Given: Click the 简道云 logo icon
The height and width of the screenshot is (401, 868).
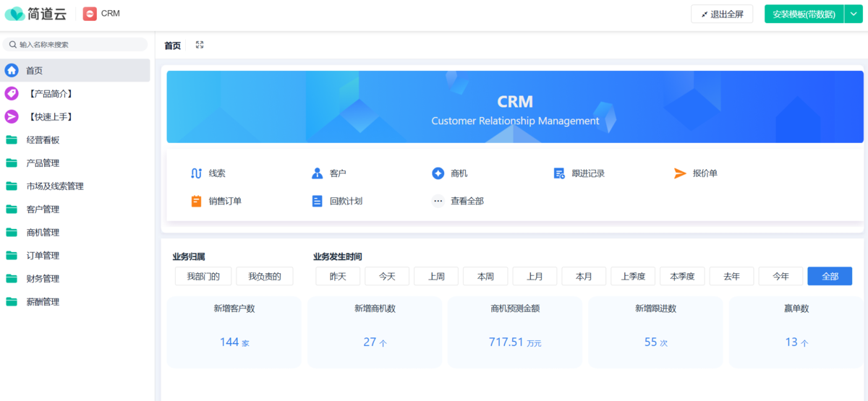Looking at the screenshot, I should (14, 14).
